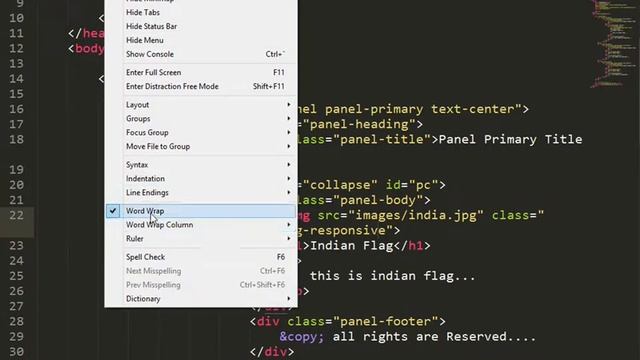Click the "&copy;" entity
The width and height of the screenshot is (640, 360).
click(x=302, y=337)
